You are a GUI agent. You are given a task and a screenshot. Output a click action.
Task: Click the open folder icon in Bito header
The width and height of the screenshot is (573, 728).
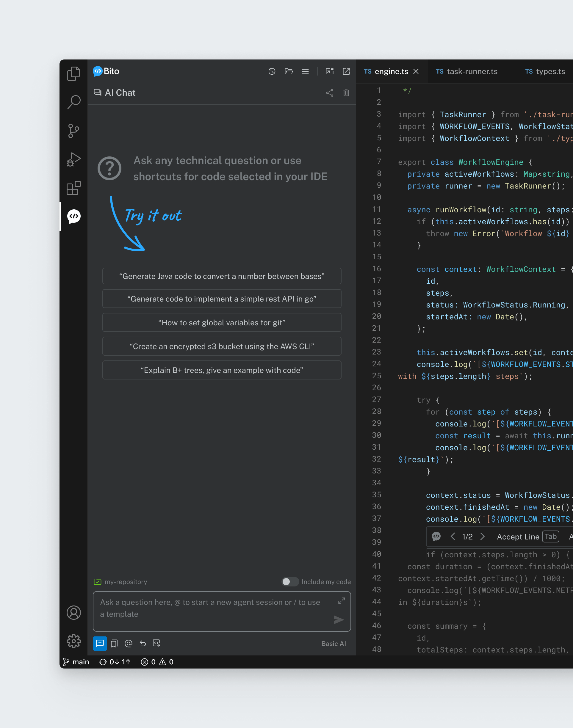289,71
